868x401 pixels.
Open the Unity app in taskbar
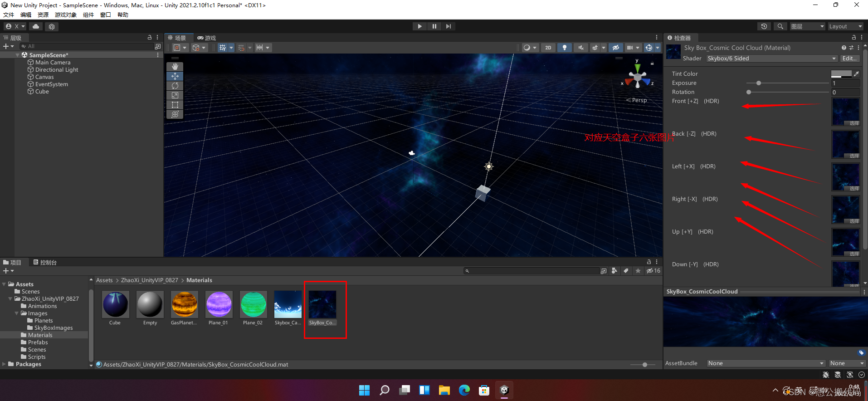(504, 390)
